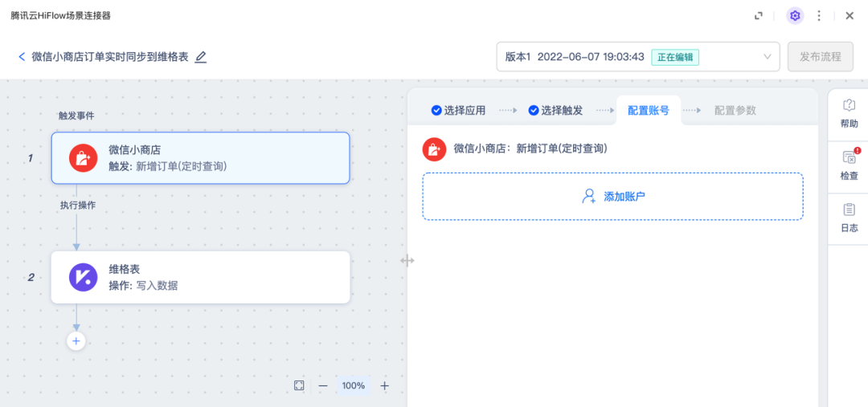Screen dimensions: 868x407
Task: Click the purple settings hexagon icon
Action: pos(795,15)
